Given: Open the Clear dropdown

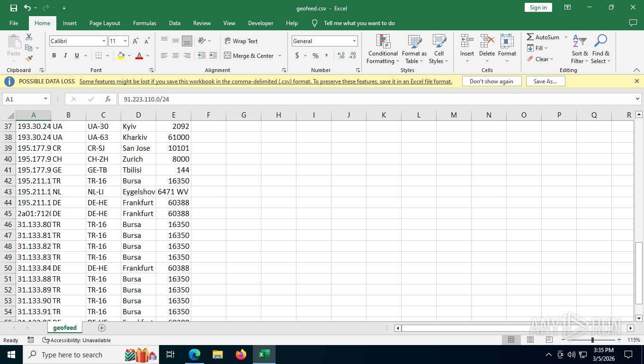Looking at the screenshot, I should point(540,59).
